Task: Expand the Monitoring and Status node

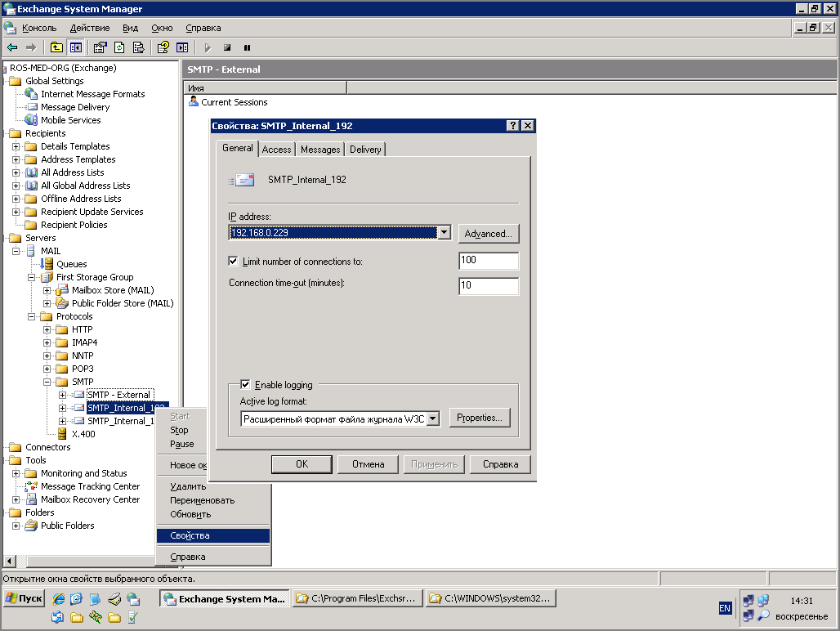Action: (x=16, y=473)
